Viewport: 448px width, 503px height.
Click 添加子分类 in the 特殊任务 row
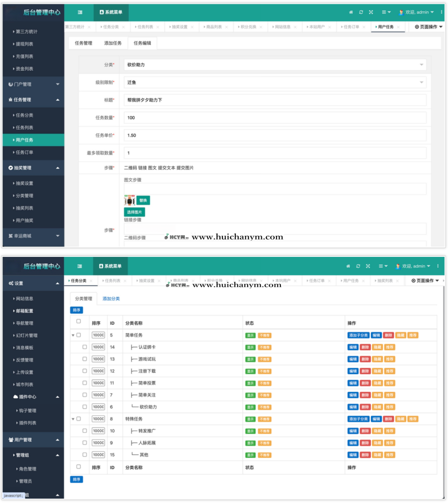pyautogui.click(x=358, y=419)
